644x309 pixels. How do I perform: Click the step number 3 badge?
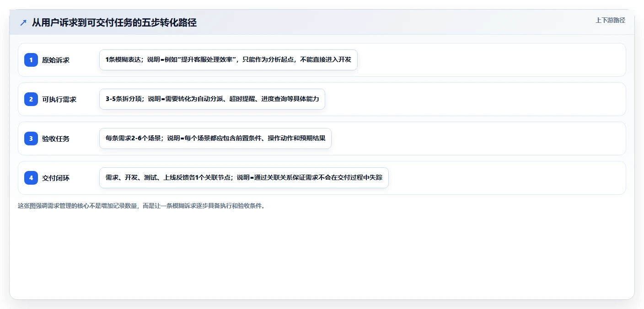(x=31, y=139)
